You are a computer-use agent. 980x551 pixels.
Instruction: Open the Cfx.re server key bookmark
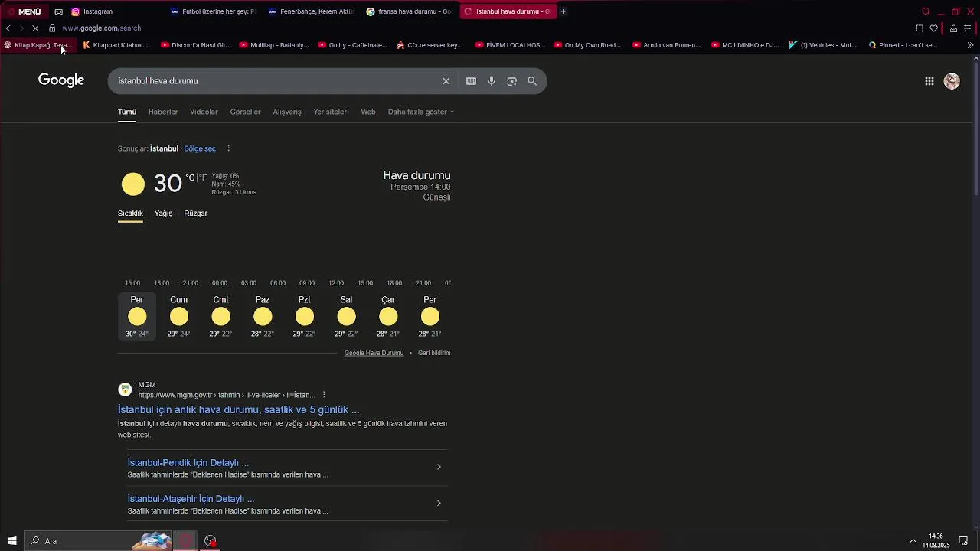pyautogui.click(x=430, y=45)
